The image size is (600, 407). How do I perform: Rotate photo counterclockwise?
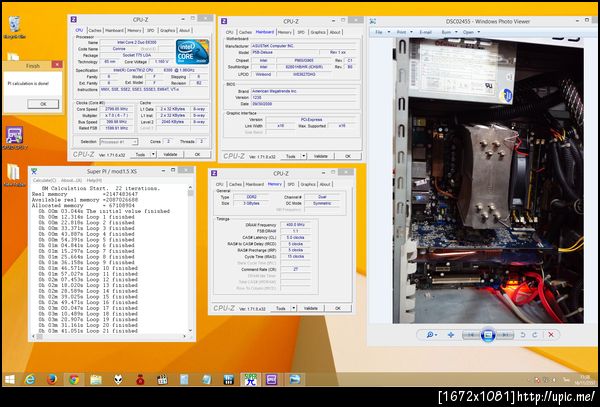[523, 335]
